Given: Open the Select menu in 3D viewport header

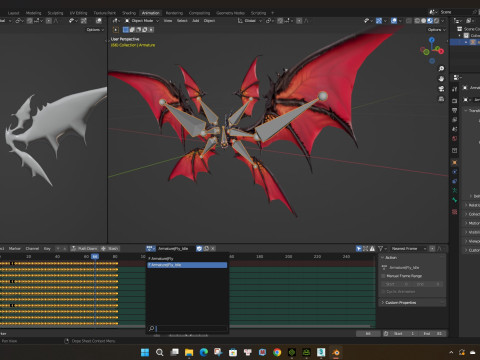Looking at the screenshot, I should (x=182, y=21).
